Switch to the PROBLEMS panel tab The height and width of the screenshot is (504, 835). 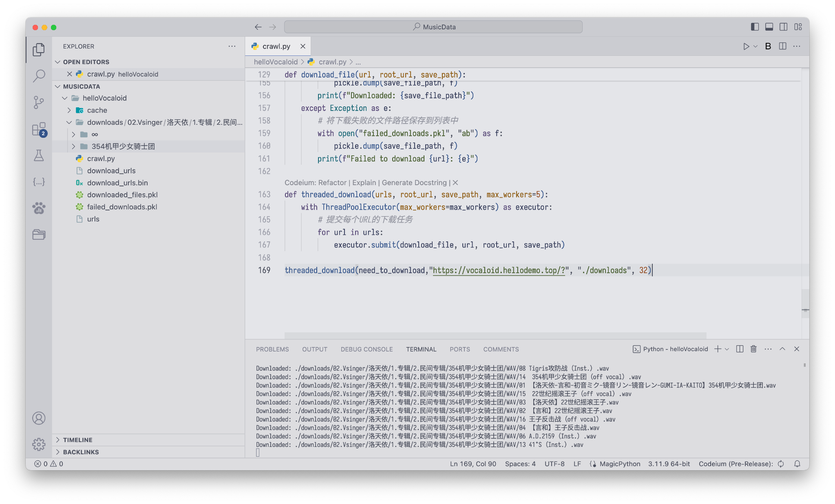(272, 349)
